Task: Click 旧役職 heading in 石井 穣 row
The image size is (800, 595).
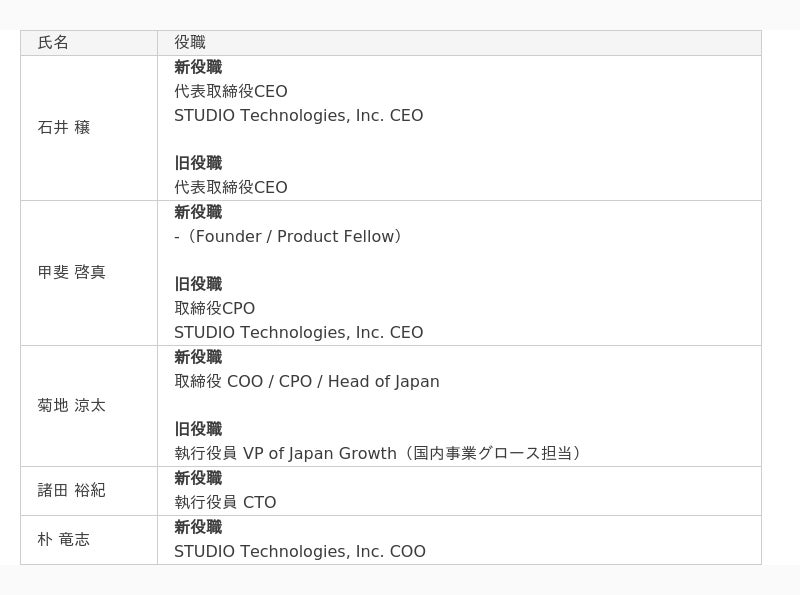Action: tap(198, 164)
